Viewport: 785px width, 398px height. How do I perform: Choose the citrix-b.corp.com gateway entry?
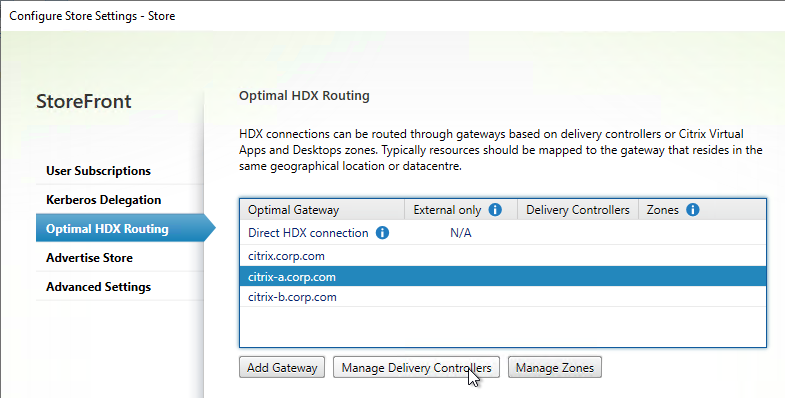503,297
